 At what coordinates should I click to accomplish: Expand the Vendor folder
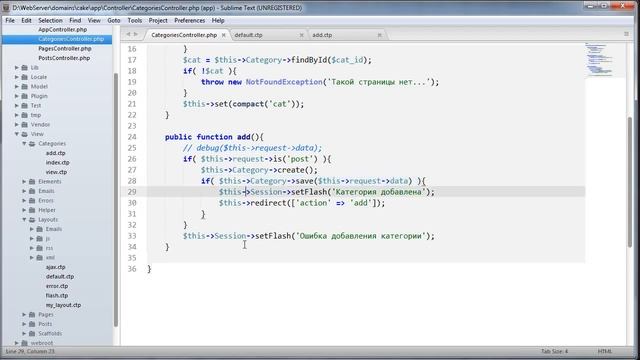17,124
